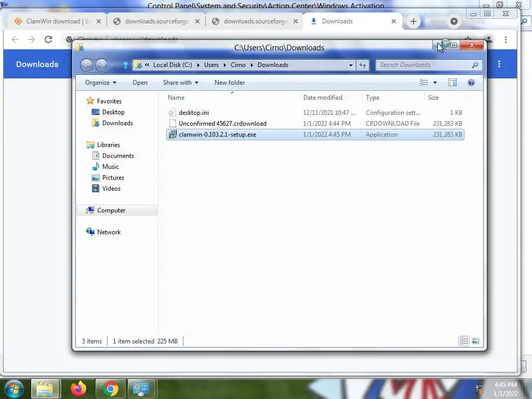Click the Chrome new tab plus button
The image size is (532, 399).
pos(413,21)
